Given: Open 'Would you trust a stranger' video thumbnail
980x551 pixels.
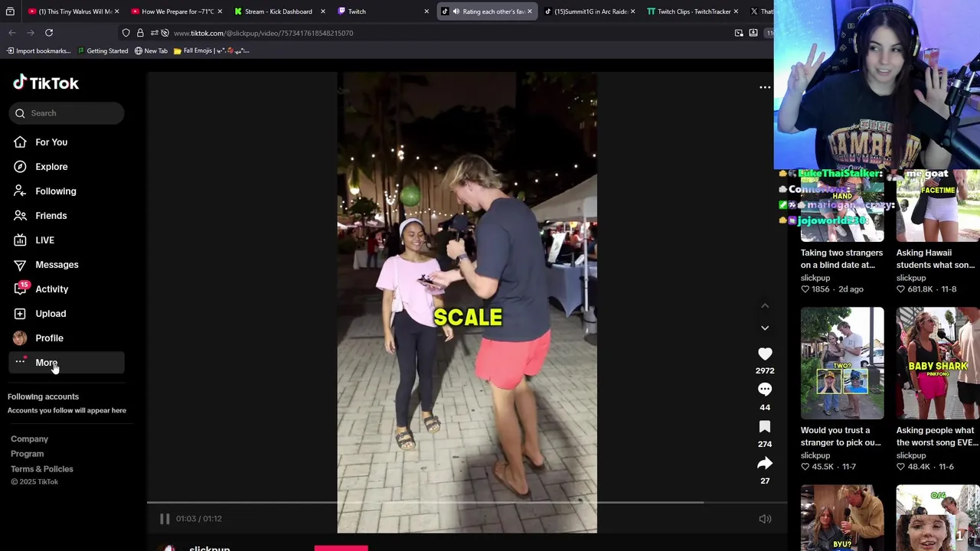Looking at the screenshot, I should [842, 364].
